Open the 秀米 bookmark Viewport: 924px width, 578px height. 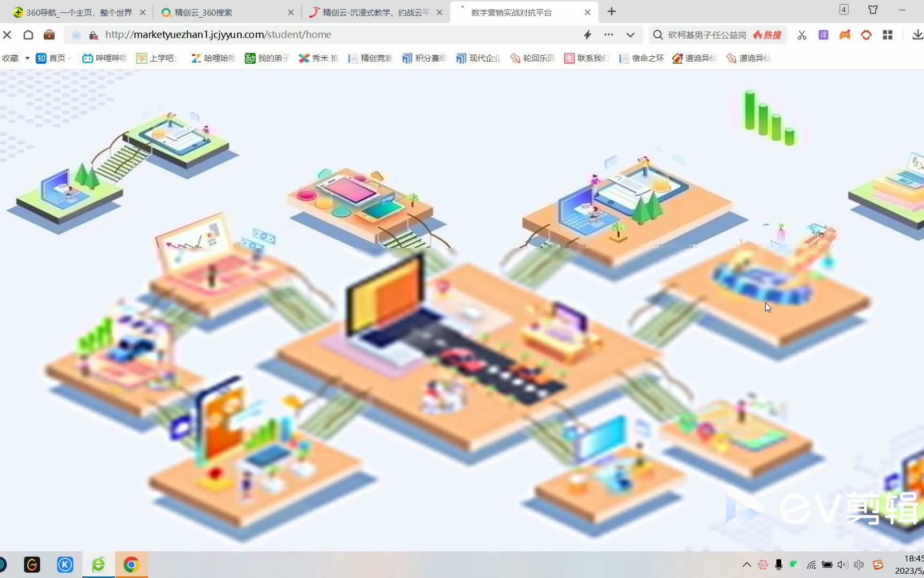click(318, 58)
